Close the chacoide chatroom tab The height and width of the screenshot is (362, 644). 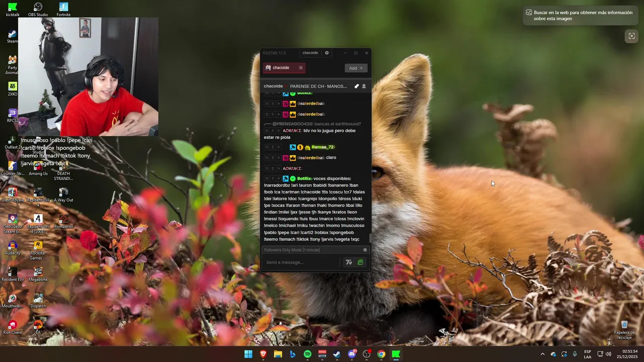click(301, 68)
